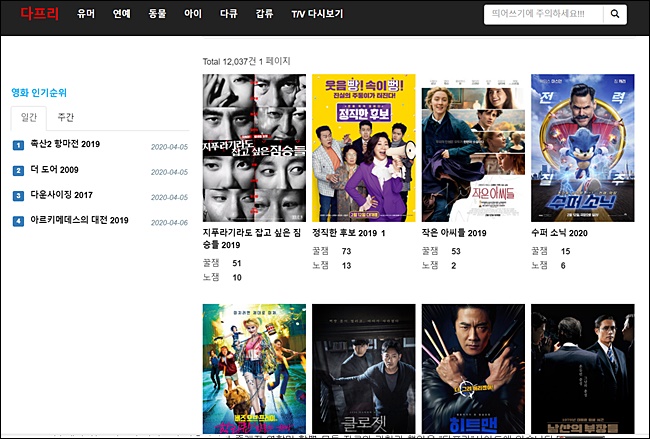Open ranked movie 촉산2 항마전 2019
The width and height of the screenshot is (650, 439).
pyautogui.click(x=65, y=144)
